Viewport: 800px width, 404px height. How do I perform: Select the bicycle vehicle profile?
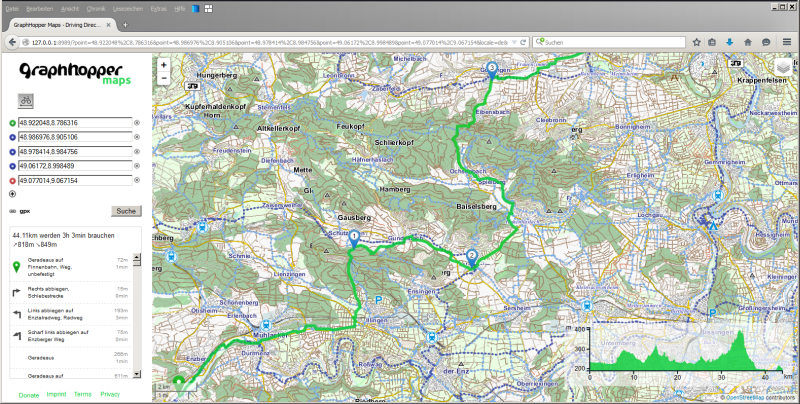tap(26, 100)
